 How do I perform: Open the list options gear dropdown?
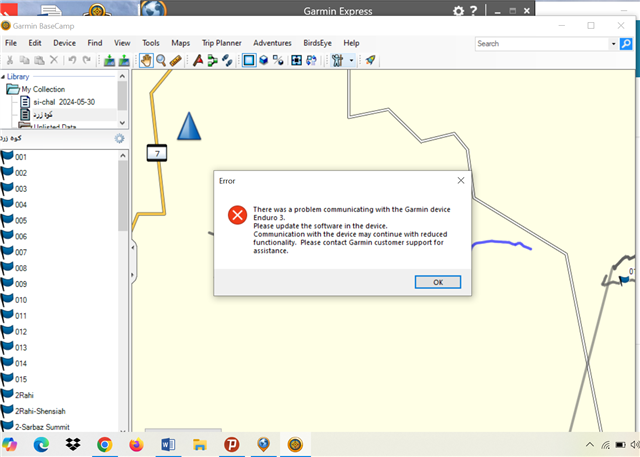click(119, 138)
